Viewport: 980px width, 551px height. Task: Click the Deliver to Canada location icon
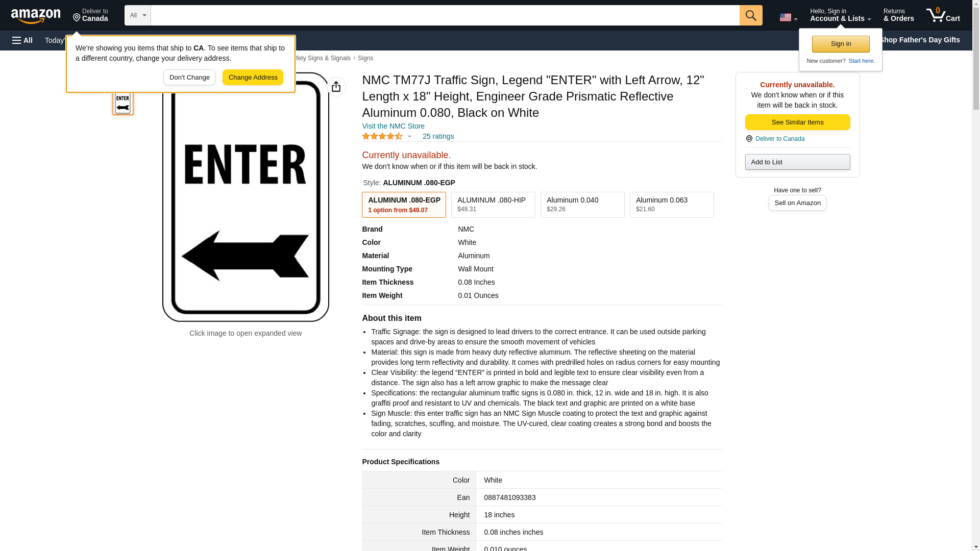tap(749, 139)
